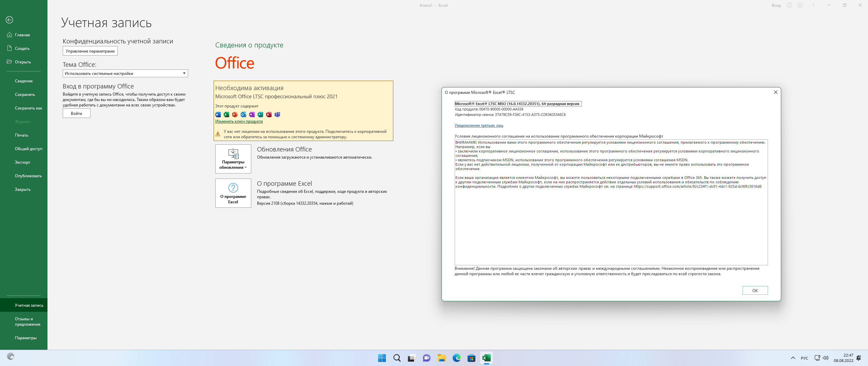Close the О программе Excel LTSC dialog

[x=775, y=92]
